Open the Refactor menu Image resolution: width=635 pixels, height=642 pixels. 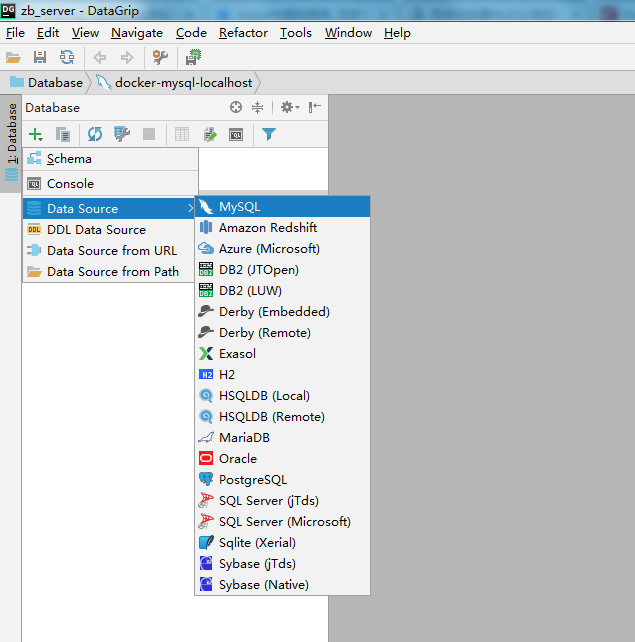pyautogui.click(x=243, y=33)
